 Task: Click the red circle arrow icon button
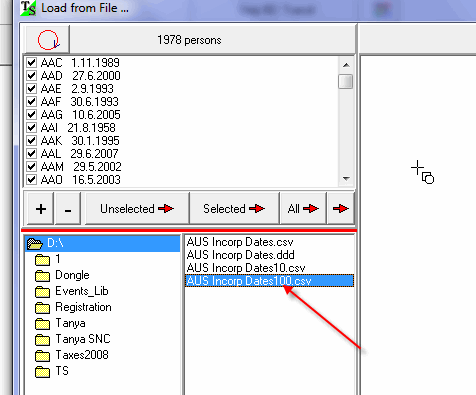pos(48,40)
